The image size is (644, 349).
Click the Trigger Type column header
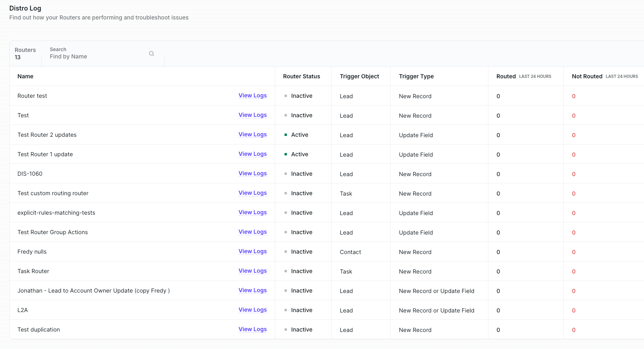(x=416, y=76)
